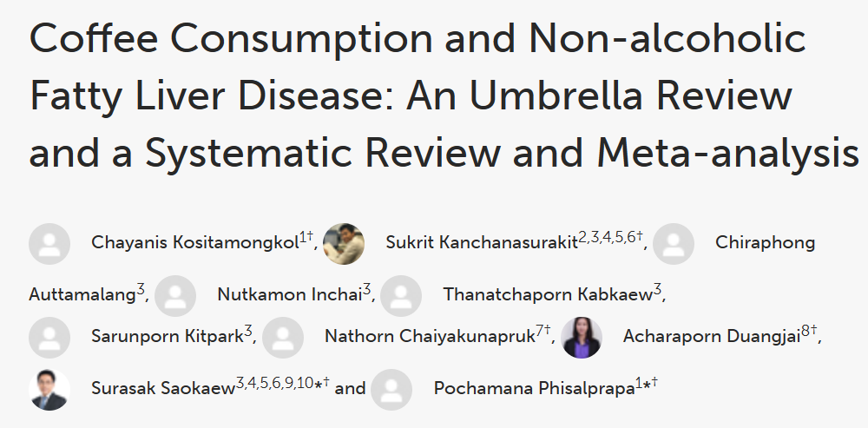Viewport: 868px width, 428px height.
Task: Click Acharaporn Duangjai's profile photo
Action: click(582, 337)
